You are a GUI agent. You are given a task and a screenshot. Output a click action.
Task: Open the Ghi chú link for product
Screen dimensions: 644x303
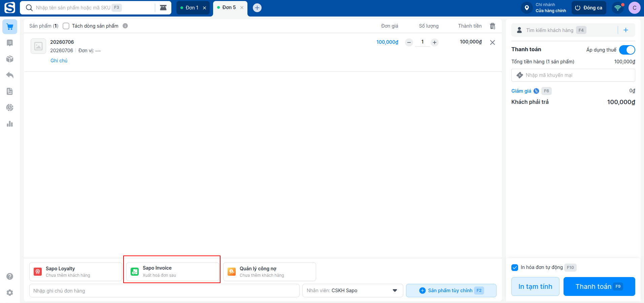pyautogui.click(x=59, y=61)
